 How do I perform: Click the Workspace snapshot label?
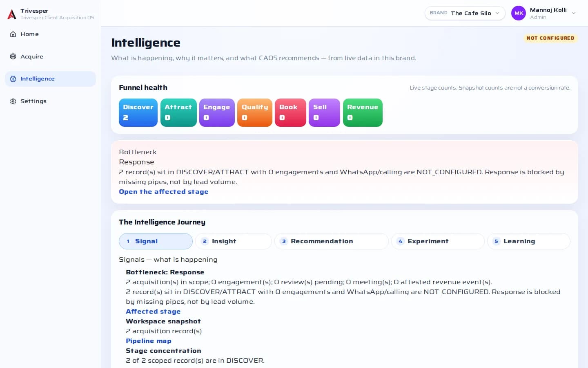tap(163, 321)
